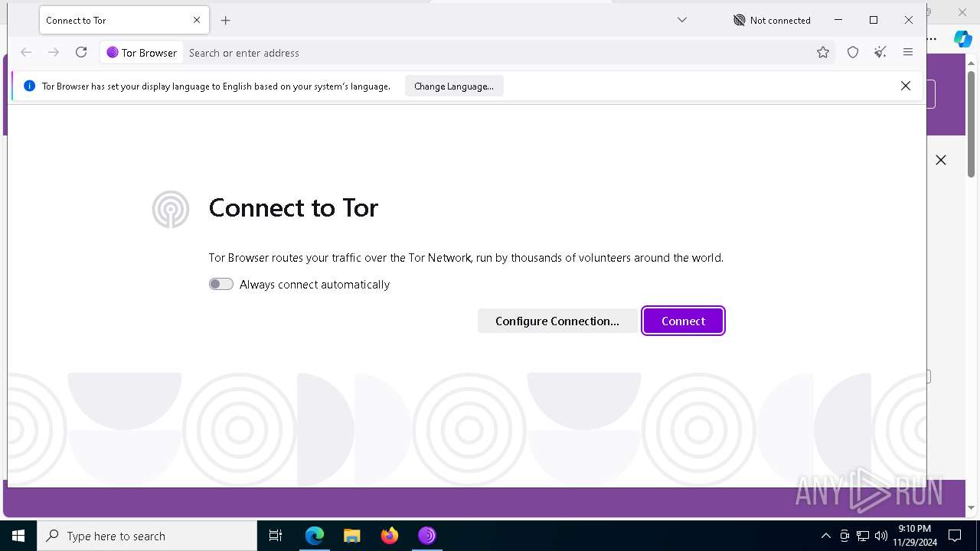Click the volume speaker tray icon
Image resolution: width=980 pixels, height=551 pixels.
tap(881, 536)
